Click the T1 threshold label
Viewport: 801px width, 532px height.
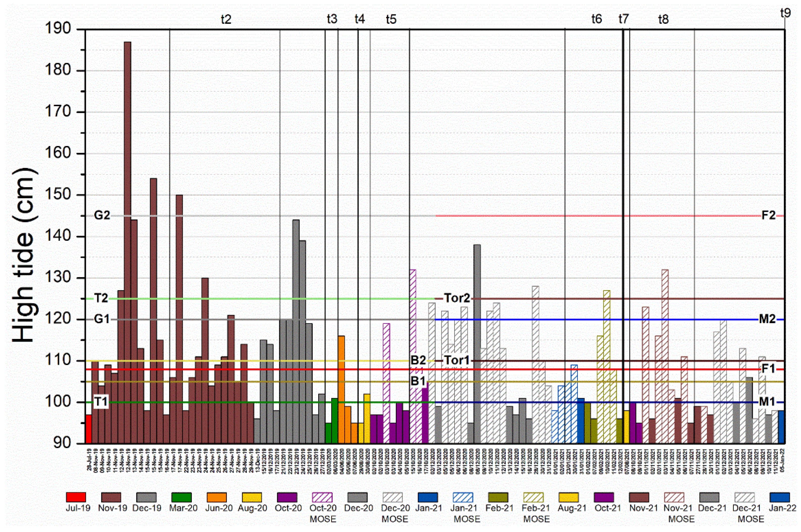[101, 402]
